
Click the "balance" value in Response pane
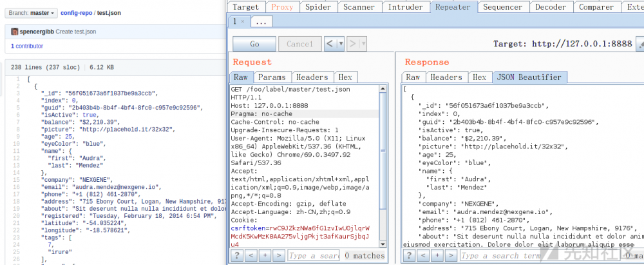(x=484, y=138)
